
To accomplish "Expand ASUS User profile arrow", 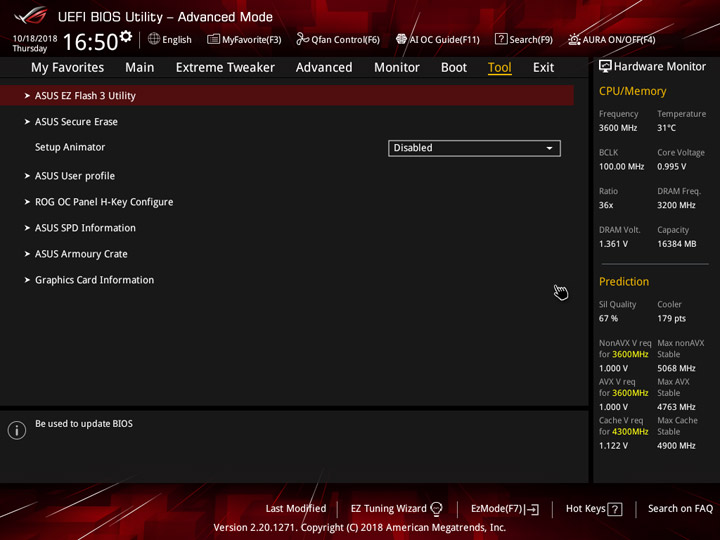I will tap(27, 176).
